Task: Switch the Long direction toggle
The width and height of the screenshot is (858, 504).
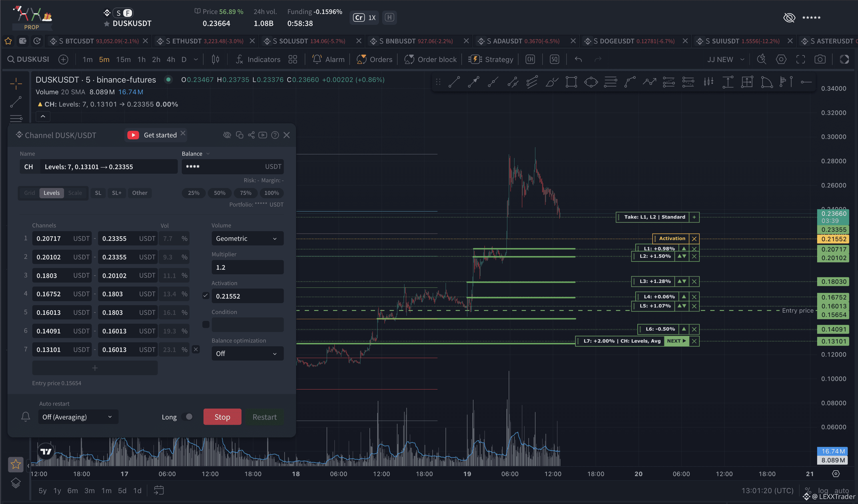Action: click(x=187, y=417)
